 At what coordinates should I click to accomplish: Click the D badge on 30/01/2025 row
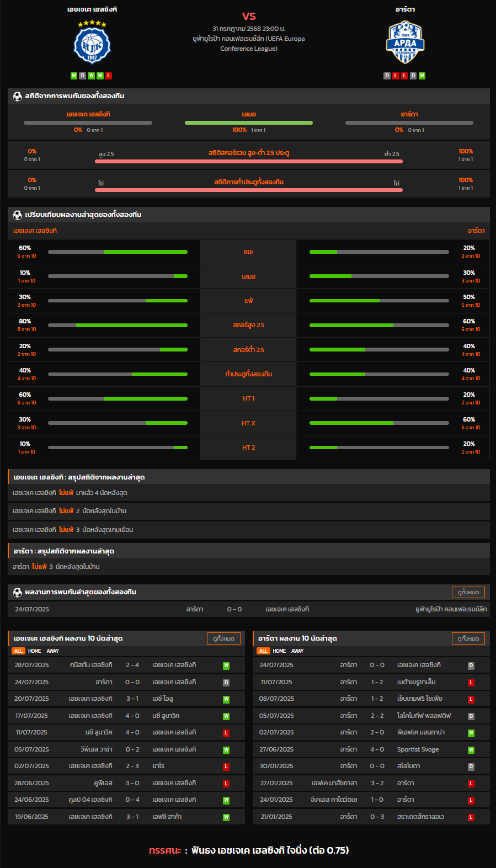pos(471,766)
